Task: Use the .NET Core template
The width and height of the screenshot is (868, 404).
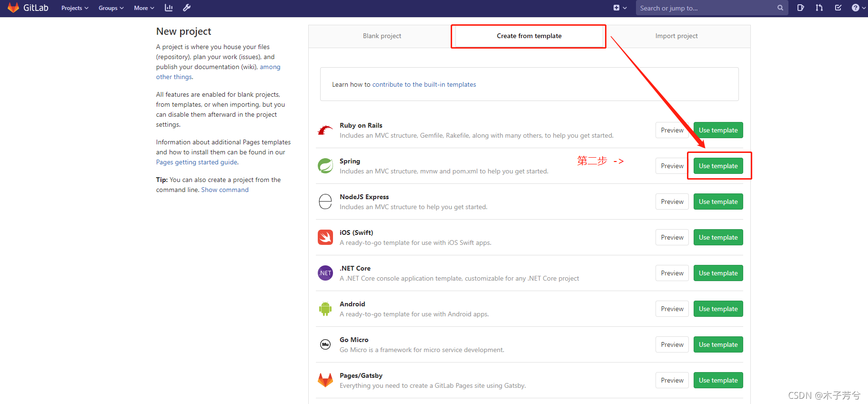Action: click(x=718, y=273)
